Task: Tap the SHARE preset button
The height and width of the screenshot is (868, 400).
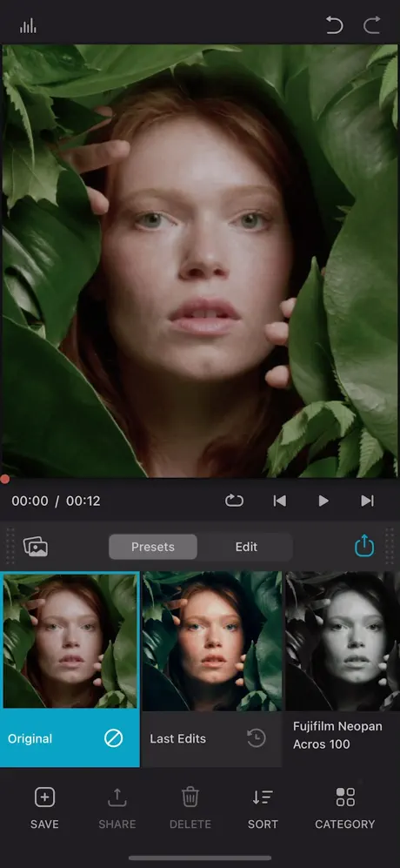Action: (x=117, y=808)
